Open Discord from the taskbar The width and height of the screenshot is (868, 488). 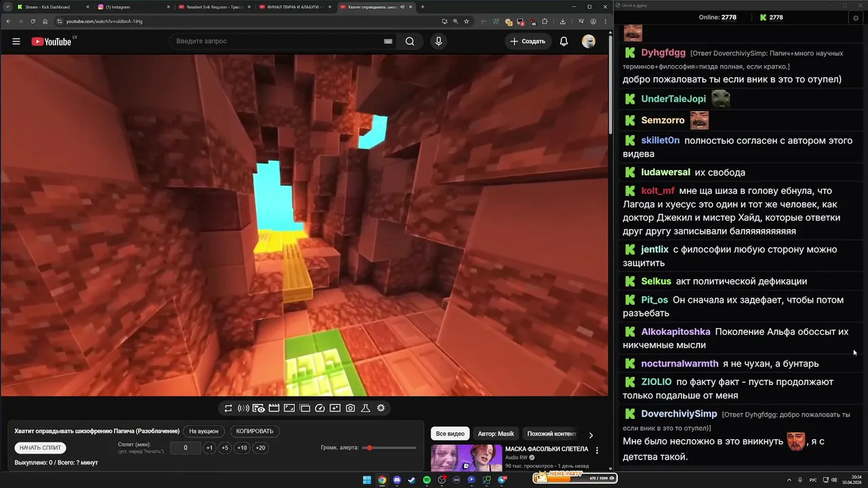(x=397, y=480)
